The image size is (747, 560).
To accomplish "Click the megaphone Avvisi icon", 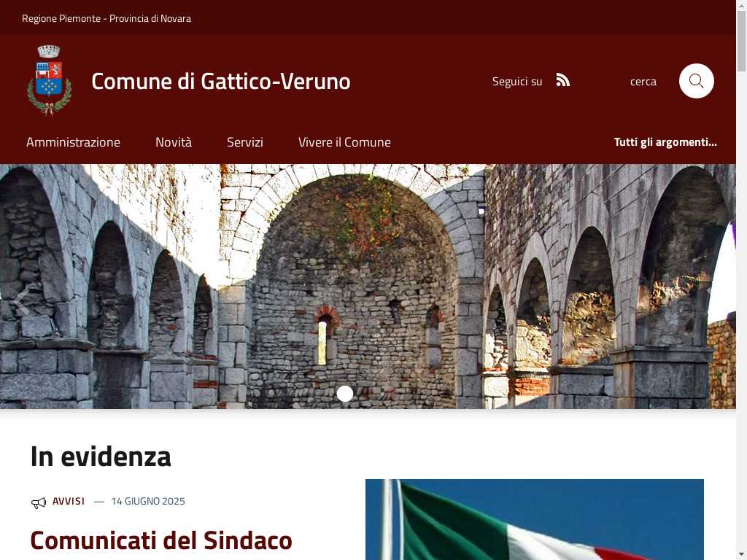I will click(39, 502).
